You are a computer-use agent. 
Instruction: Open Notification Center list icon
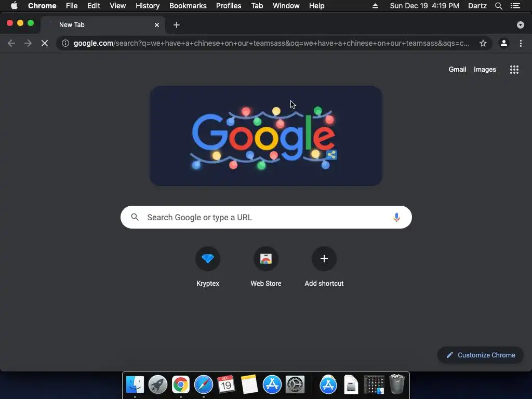click(515, 6)
